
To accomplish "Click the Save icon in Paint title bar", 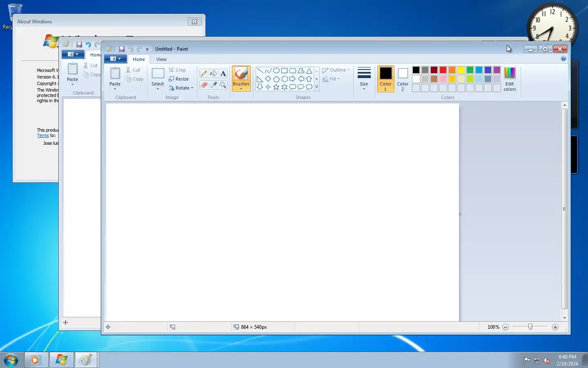I will point(122,49).
